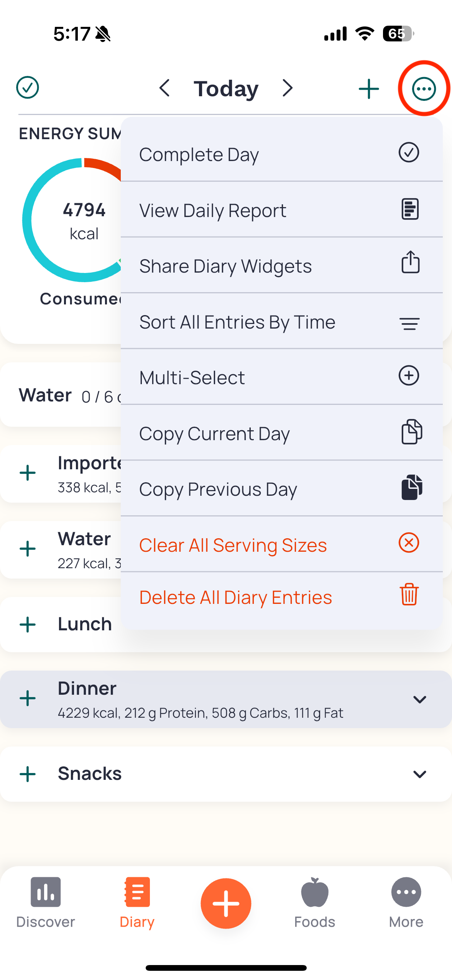Image resolution: width=452 pixels, height=980 pixels.
Task: Open the three-dot options menu icon
Action: click(x=424, y=89)
